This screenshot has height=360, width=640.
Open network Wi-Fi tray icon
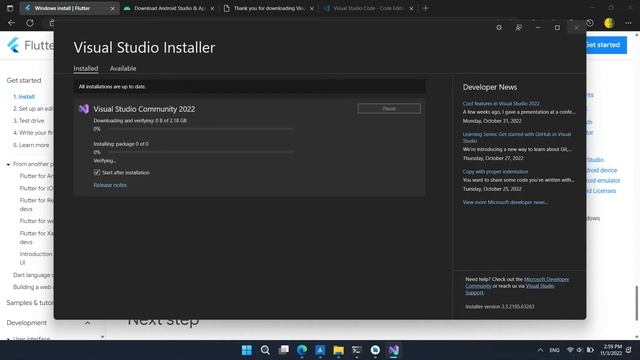(570, 350)
